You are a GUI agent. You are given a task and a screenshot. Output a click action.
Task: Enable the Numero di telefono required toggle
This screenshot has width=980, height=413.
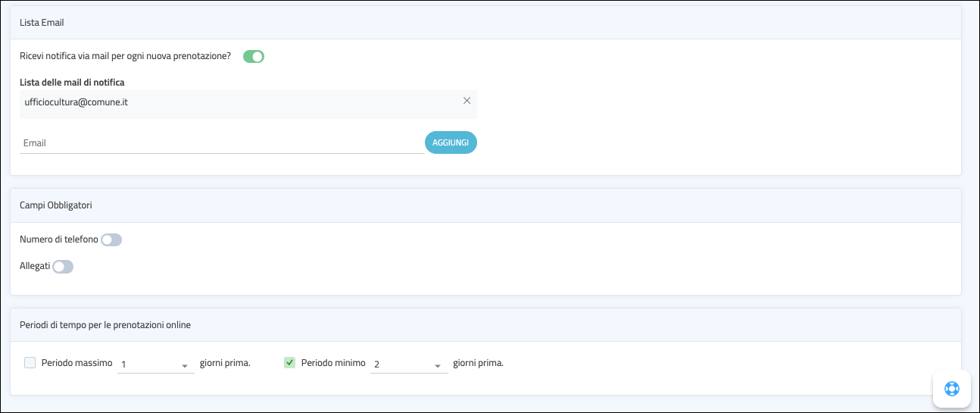(111, 240)
